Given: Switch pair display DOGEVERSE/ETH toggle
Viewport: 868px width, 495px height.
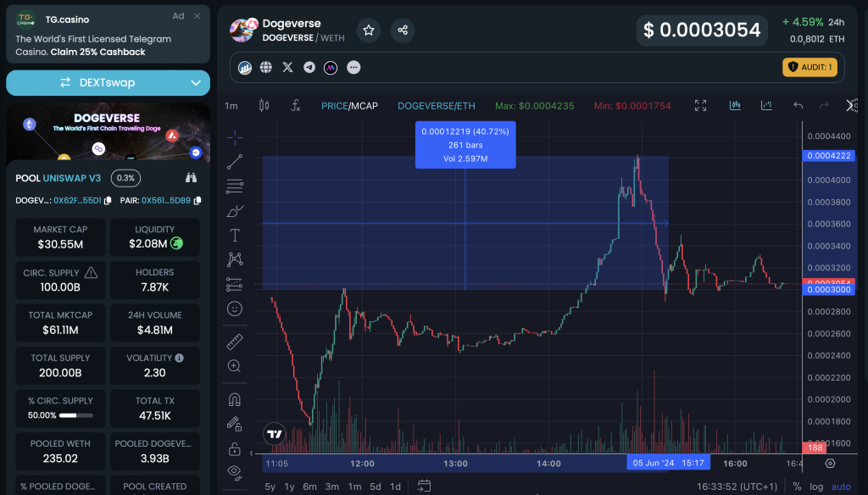Looking at the screenshot, I should (x=437, y=106).
